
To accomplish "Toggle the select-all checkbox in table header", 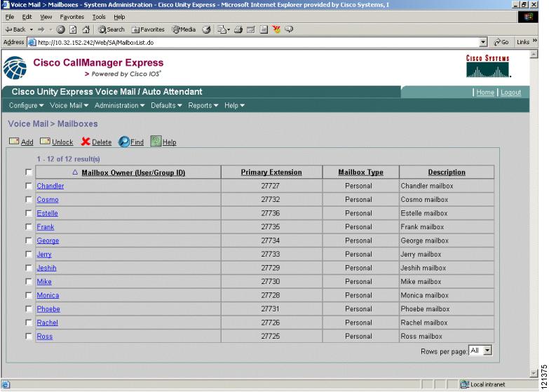I will tap(29, 172).
